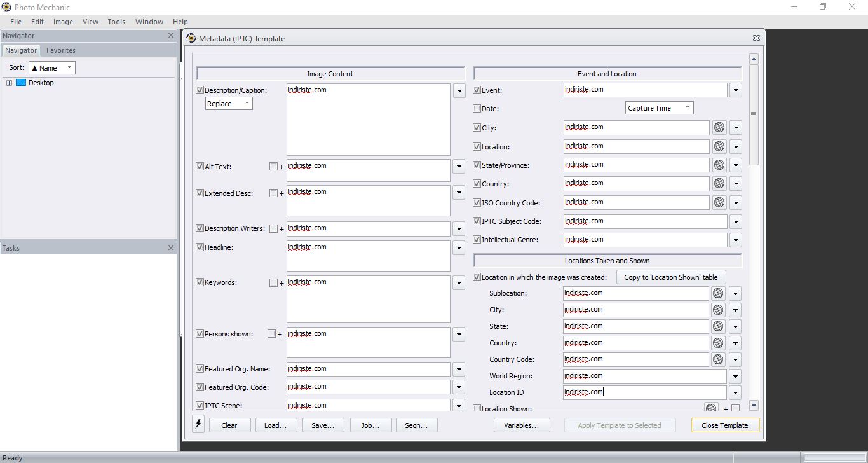This screenshot has width=868, height=463.
Task: Click the Job... button
Action: coord(370,425)
